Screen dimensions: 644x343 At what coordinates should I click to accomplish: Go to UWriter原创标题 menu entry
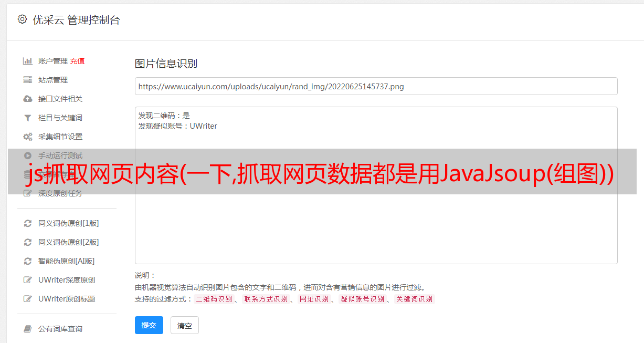67,299
